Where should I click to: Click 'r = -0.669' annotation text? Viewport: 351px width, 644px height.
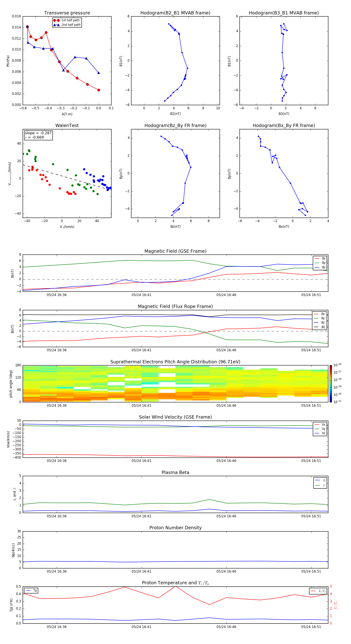[35, 137]
